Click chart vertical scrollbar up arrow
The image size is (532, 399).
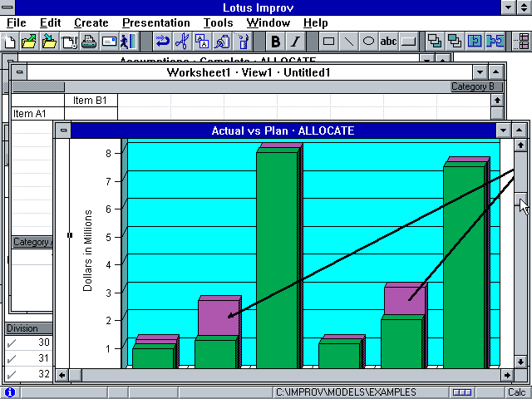(520, 145)
